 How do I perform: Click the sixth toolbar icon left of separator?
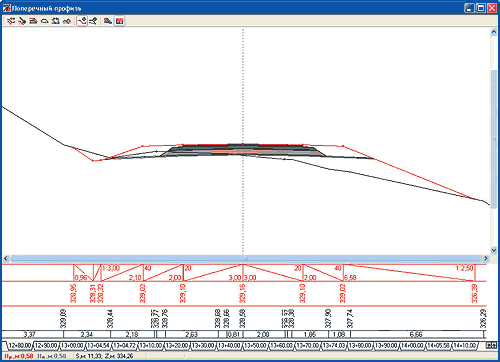click(67, 21)
